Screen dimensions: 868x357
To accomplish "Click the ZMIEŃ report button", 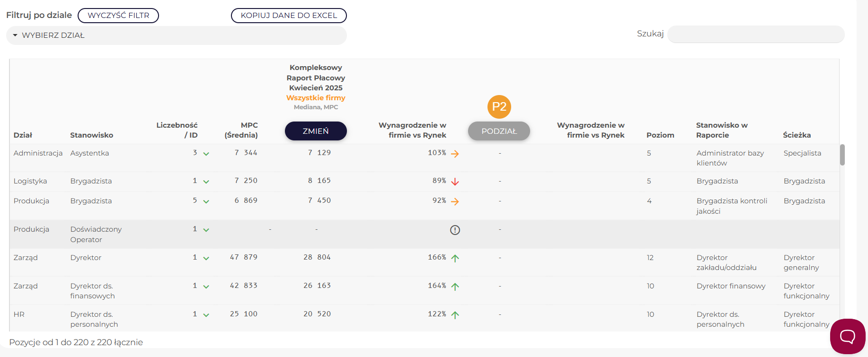I will point(316,131).
